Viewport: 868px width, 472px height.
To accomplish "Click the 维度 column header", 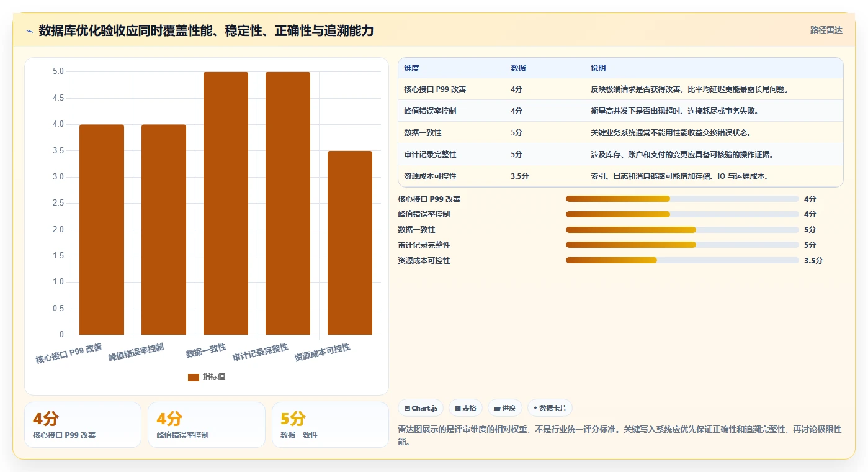I will click(451, 68).
